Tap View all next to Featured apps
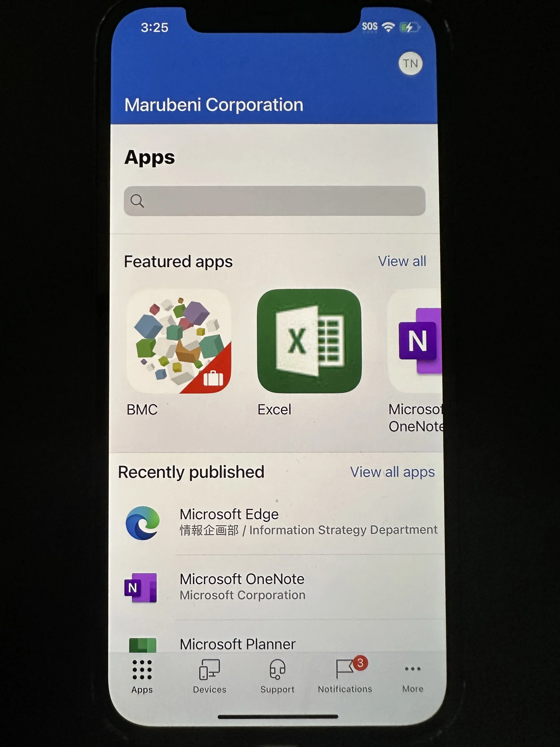This screenshot has width=560, height=747. (x=402, y=262)
